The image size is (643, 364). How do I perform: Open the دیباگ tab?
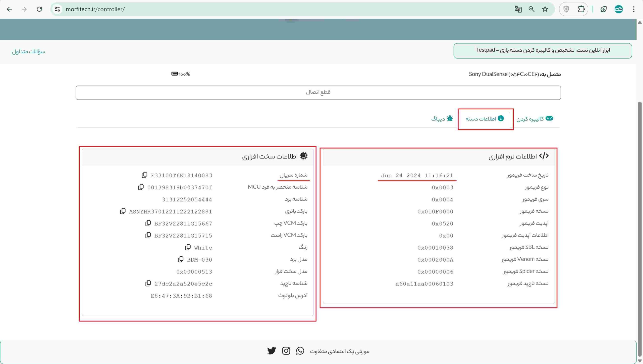point(442,119)
